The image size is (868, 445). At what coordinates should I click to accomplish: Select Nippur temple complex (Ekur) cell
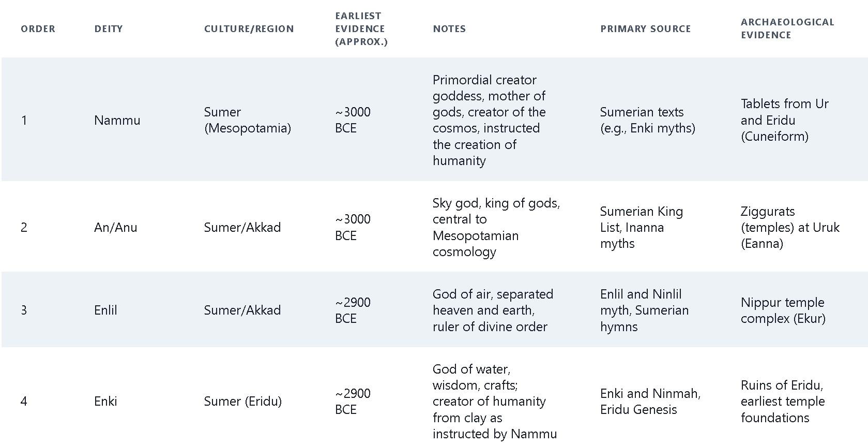pyautogui.click(x=783, y=310)
